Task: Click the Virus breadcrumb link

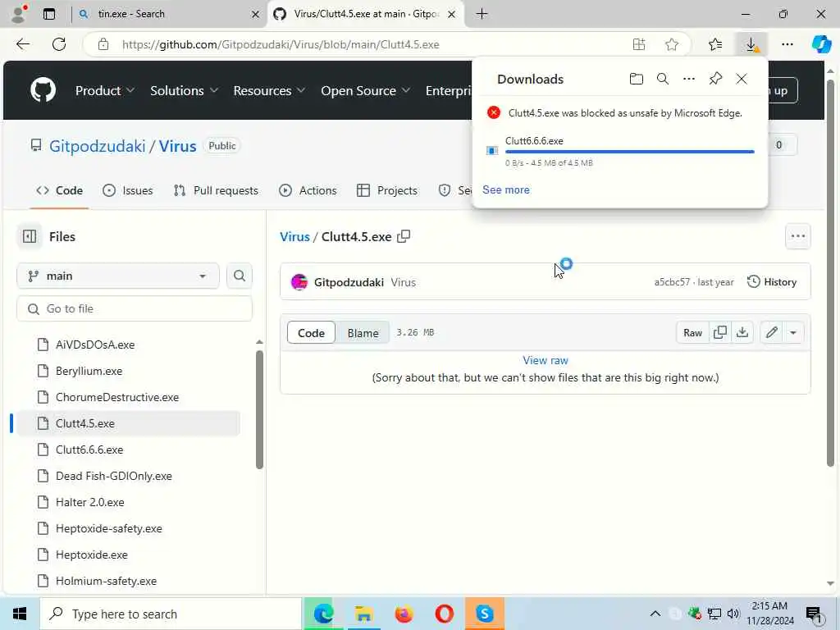Action: [294, 236]
